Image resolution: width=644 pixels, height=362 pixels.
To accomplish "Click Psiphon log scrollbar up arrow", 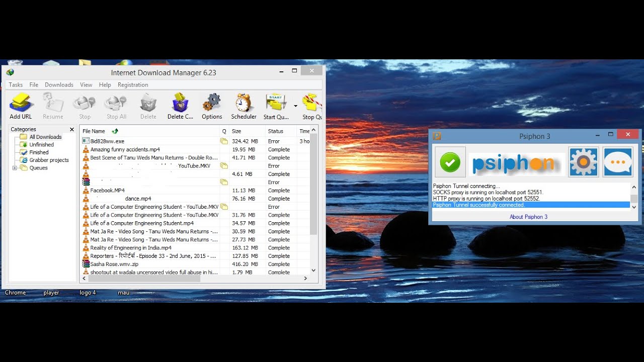I will tap(634, 187).
